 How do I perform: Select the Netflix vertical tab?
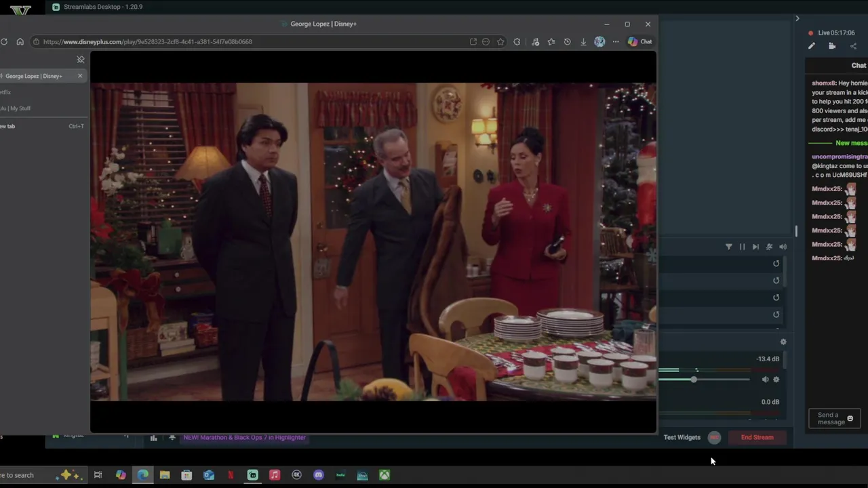tap(42, 92)
